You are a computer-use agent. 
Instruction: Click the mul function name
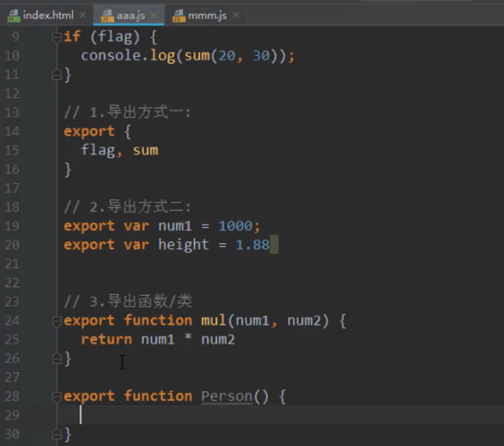tap(213, 321)
